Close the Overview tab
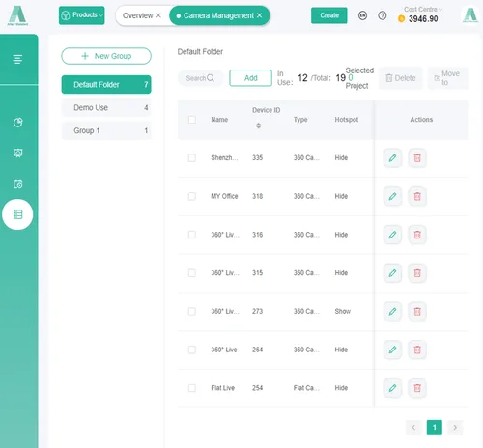Image resolution: width=483 pixels, height=448 pixels. [x=158, y=15]
